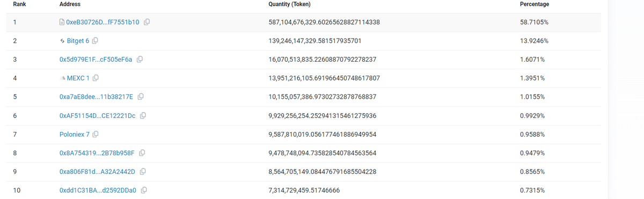Copy address 0xeB30726D...fF7551b10
This screenshot has width=644, height=199.
[147, 22]
